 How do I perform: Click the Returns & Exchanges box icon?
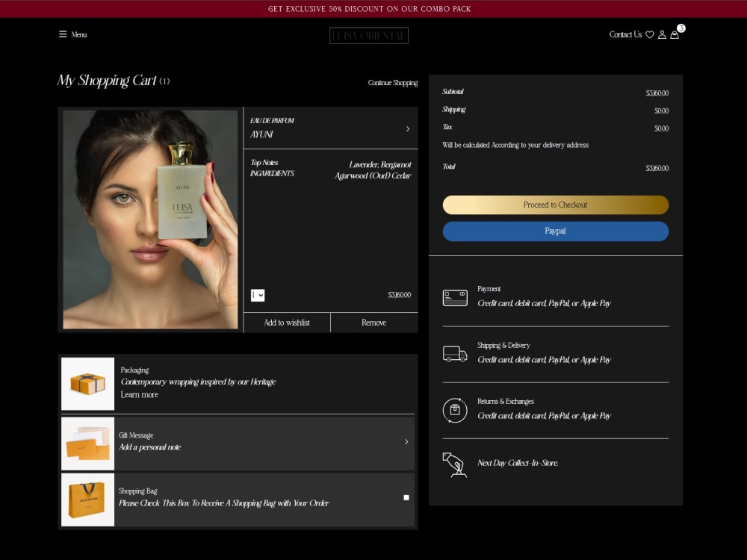click(455, 410)
